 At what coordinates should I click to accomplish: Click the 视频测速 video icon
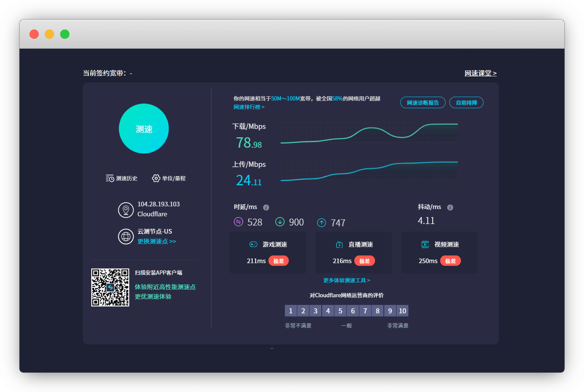(425, 244)
